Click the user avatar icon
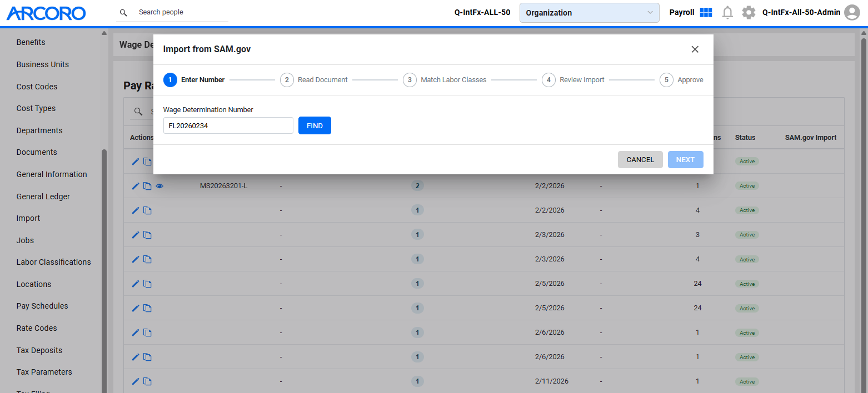 852,12
